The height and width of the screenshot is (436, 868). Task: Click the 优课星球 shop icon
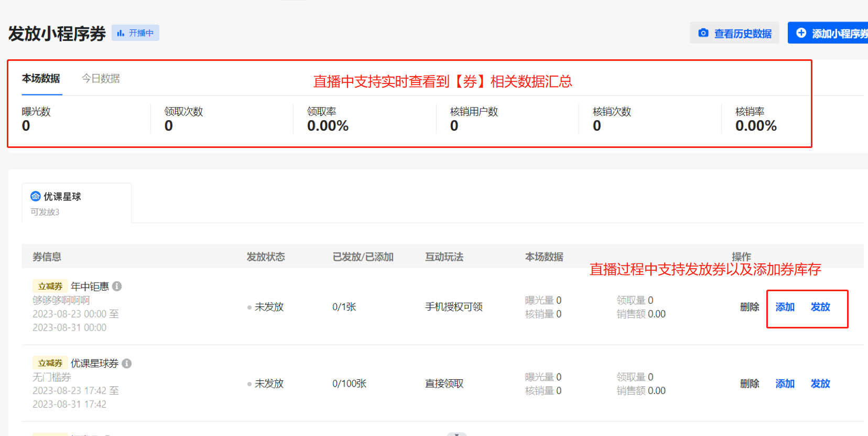pyautogui.click(x=36, y=196)
